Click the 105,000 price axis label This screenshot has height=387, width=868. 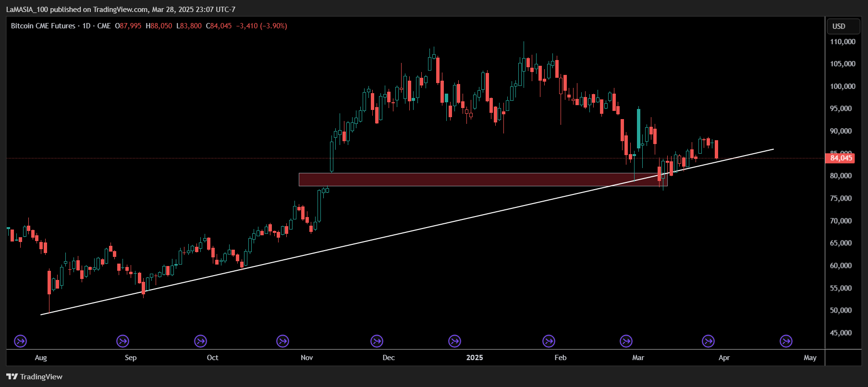coord(843,64)
